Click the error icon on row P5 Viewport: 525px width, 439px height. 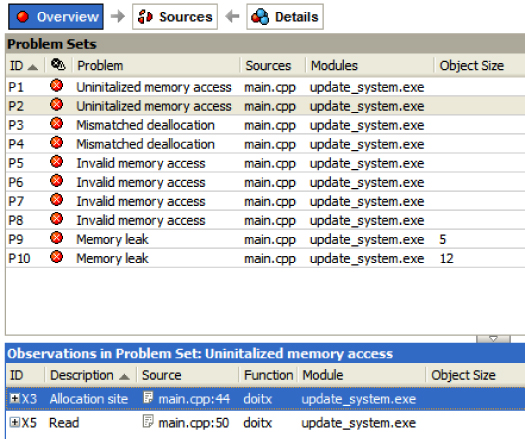click(x=57, y=162)
